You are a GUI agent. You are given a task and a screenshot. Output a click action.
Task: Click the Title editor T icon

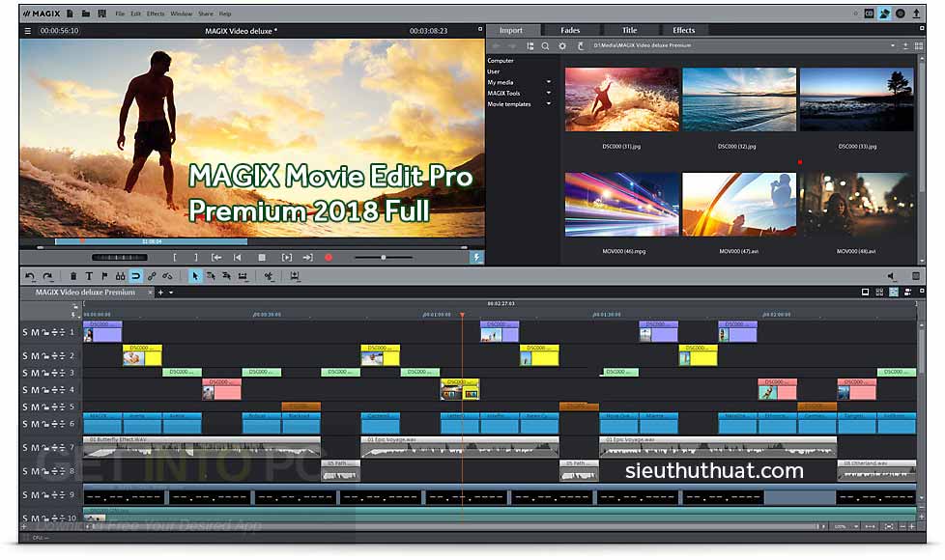click(89, 276)
